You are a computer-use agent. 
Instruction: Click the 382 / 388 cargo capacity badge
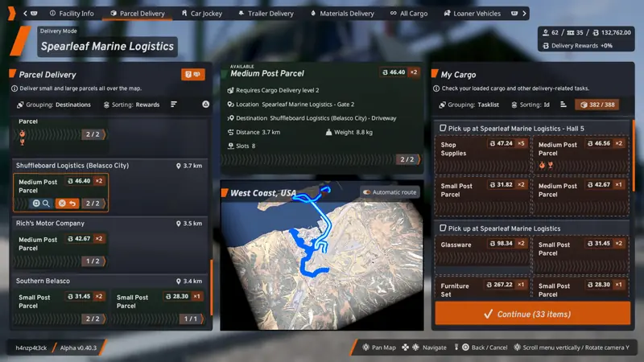click(x=597, y=105)
